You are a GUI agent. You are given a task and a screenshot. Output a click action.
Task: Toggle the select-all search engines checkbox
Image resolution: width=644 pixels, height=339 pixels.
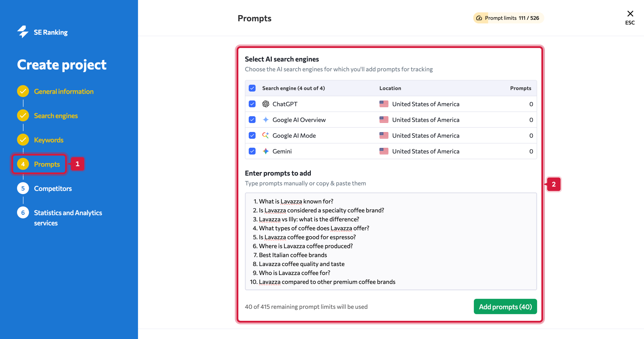(252, 88)
